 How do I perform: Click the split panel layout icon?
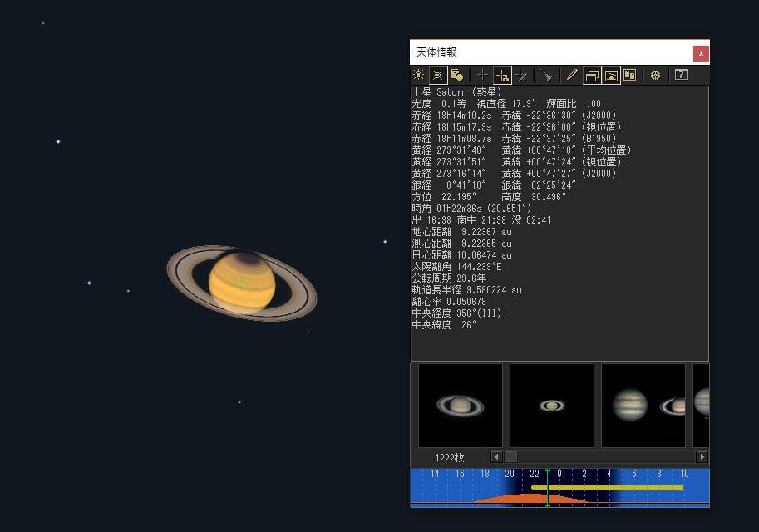click(630, 75)
